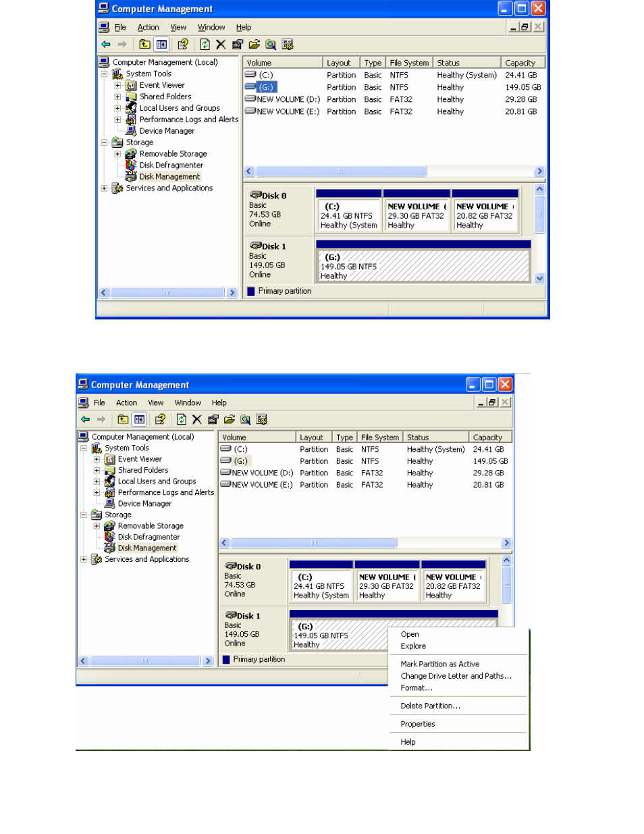The image size is (644, 834).
Task: Toggle Show/Hide Console Tree in upper window
Action: 161,45
